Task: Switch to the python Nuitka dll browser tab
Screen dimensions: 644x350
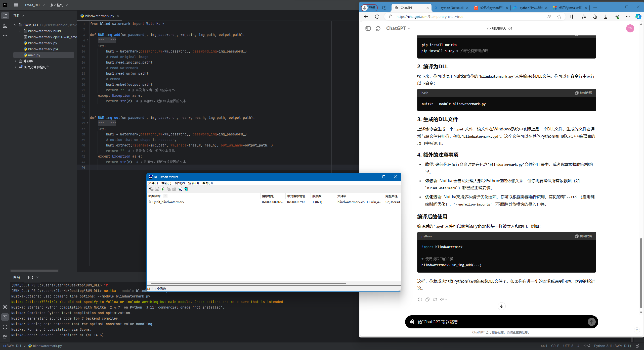Action: click(x=451, y=8)
